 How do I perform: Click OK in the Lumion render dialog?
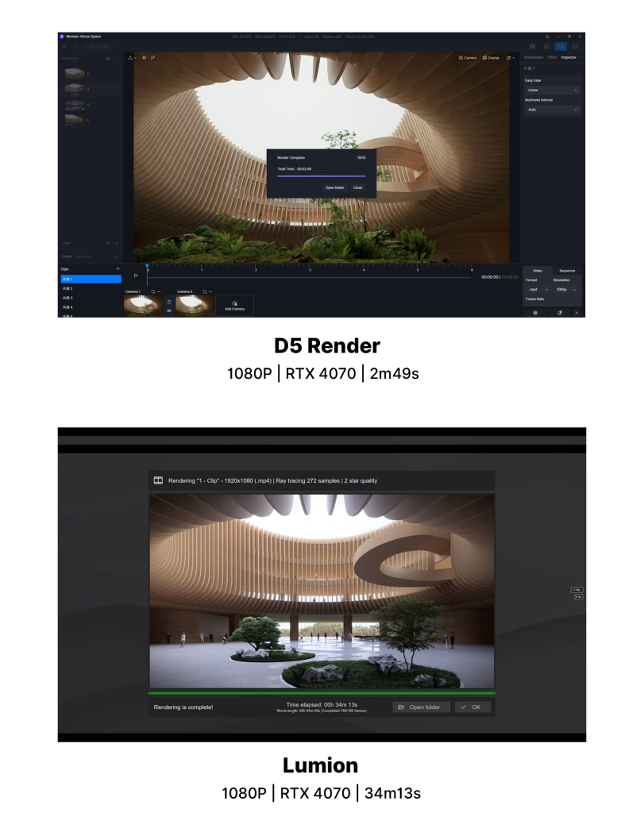coord(472,707)
